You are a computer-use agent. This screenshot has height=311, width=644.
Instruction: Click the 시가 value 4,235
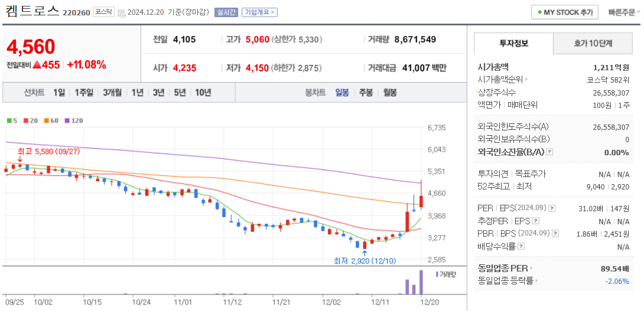(184, 68)
